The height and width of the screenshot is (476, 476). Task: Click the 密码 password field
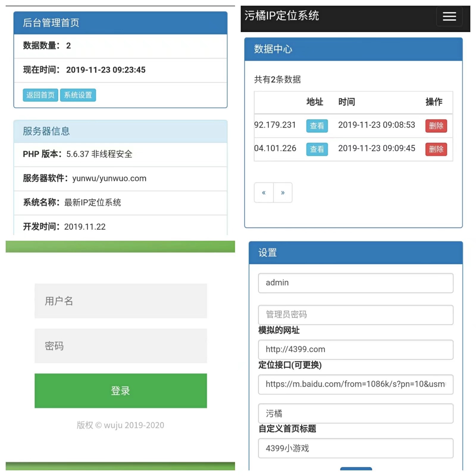(x=120, y=346)
